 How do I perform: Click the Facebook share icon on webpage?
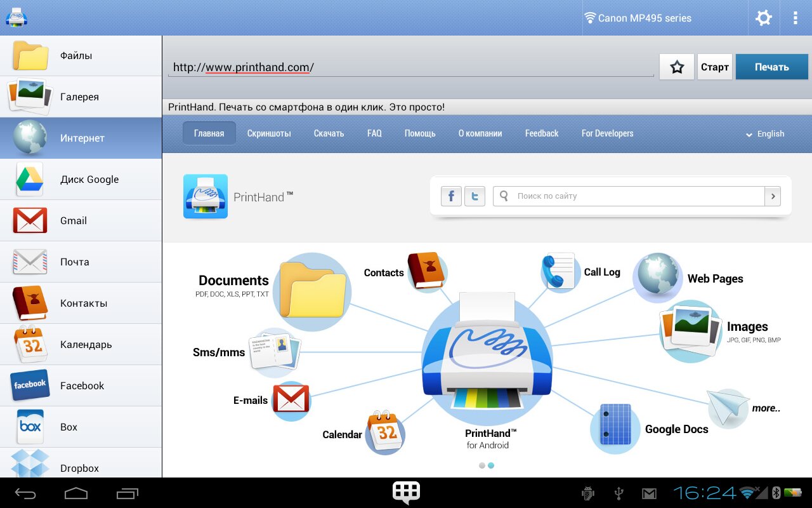click(x=451, y=196)
